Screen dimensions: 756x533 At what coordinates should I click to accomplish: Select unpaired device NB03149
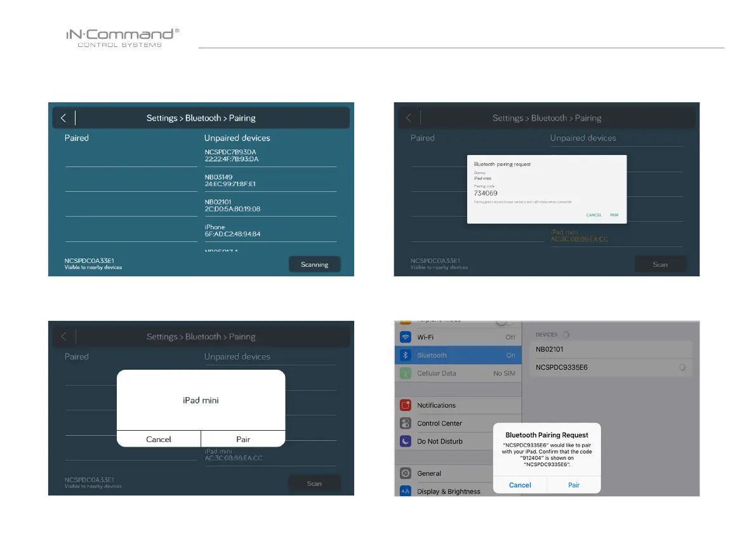pyautogui.click(x=270, y=180)
